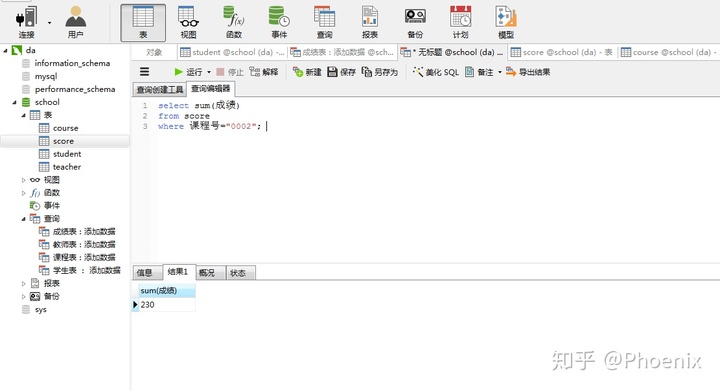Select the 表 table toolbar button
This screenshot has width=720, height=391.
[143, 22]
